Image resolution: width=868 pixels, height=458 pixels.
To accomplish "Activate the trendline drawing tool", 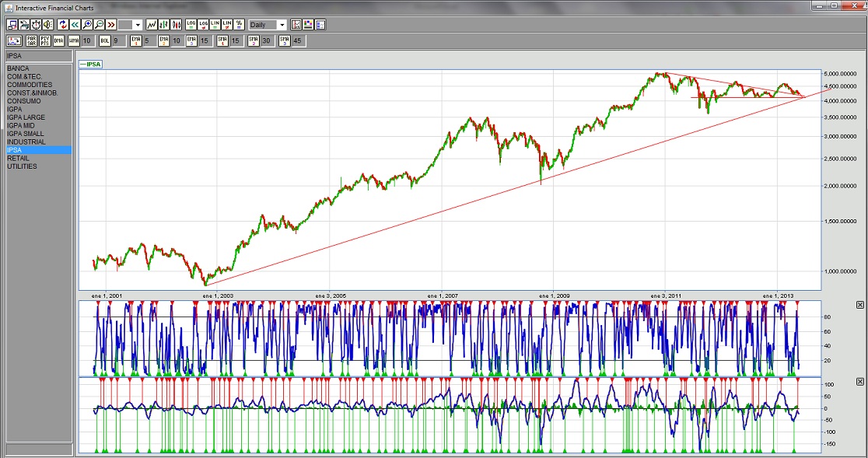I will coord(296,25).
